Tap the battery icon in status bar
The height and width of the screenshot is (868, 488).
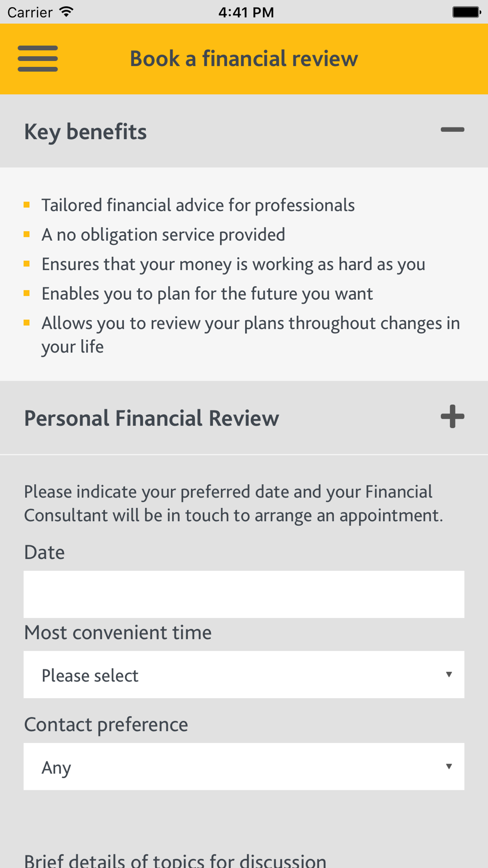[467, 12]
